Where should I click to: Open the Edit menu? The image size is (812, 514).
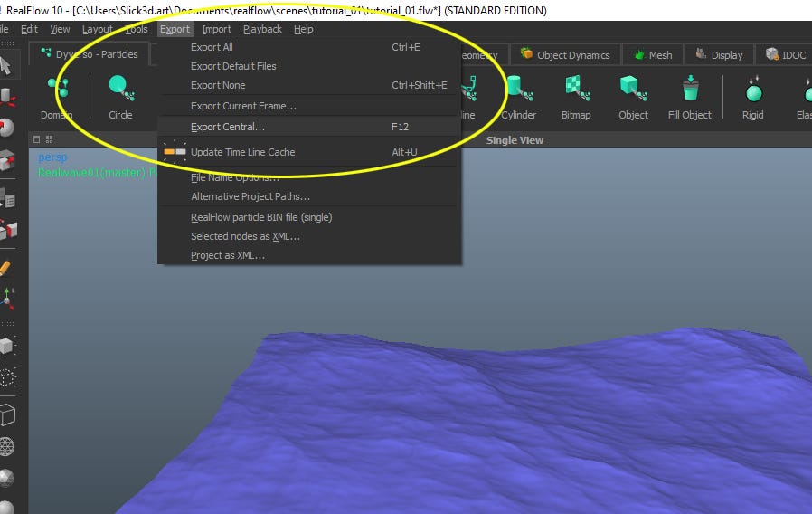pyautogui.click(x=29, y=29)
